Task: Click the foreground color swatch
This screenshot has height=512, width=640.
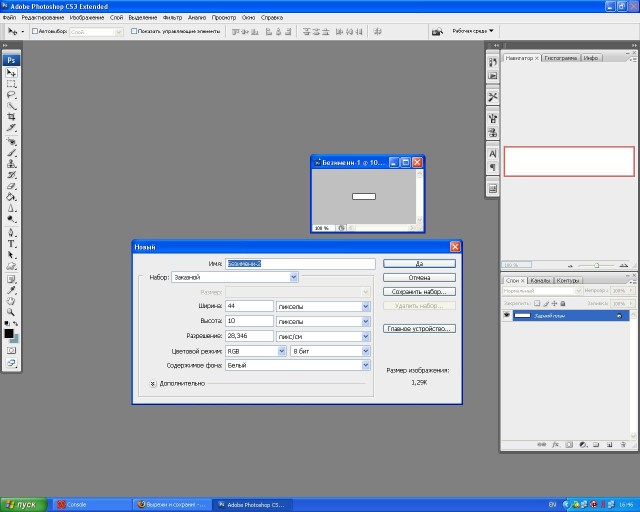Action: (x=9, y=334)
